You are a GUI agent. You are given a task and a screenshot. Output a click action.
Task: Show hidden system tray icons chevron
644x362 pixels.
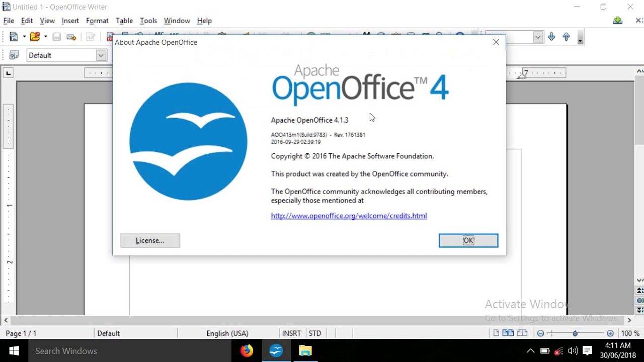(530, 351)
